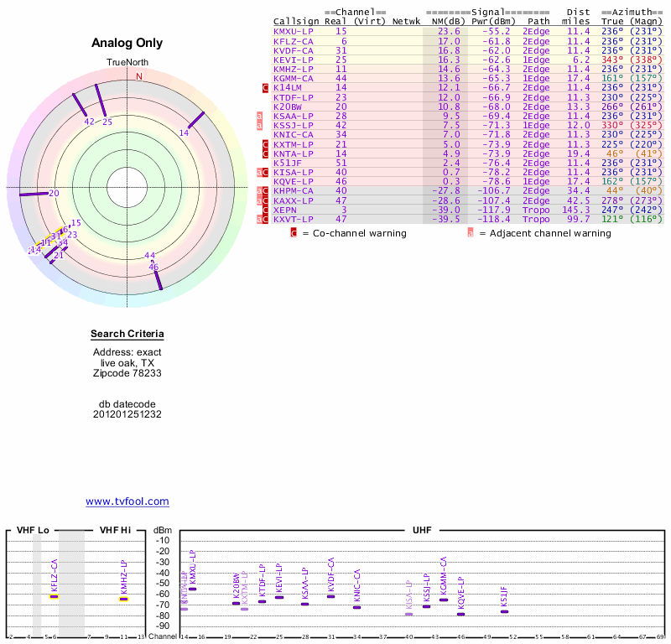Screen dimensions: 671x644
Task: Click the Callsign column header
Action: tap(296, 21)
